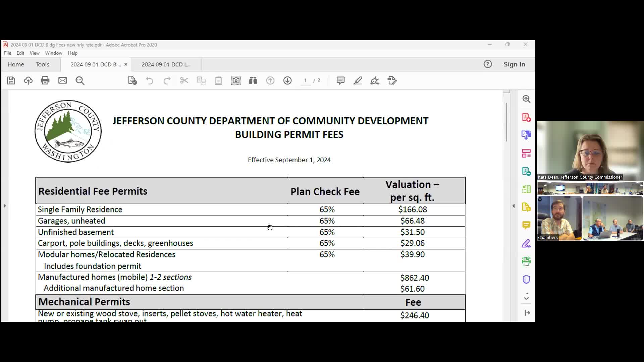Image resolution: width=644 pixels, height=362 pixels.
Task: Click the redo arrow icon
Action: pos(167,80)
